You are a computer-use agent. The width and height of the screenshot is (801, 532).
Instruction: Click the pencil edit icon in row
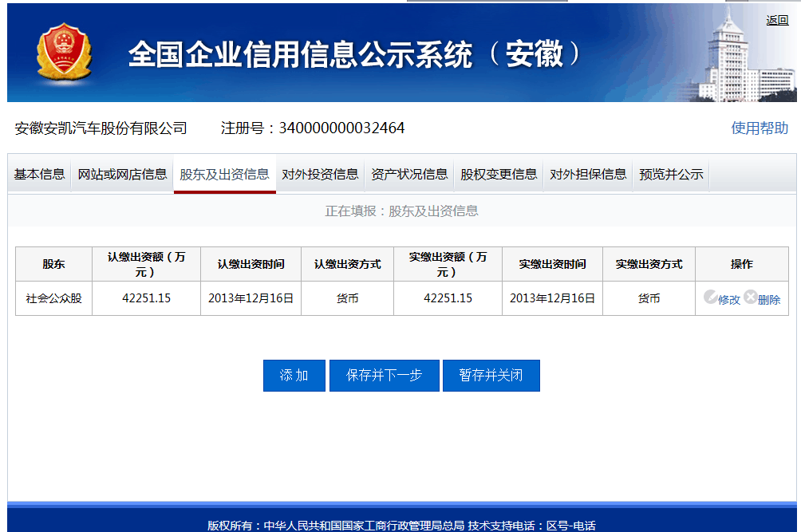(711, 298)
